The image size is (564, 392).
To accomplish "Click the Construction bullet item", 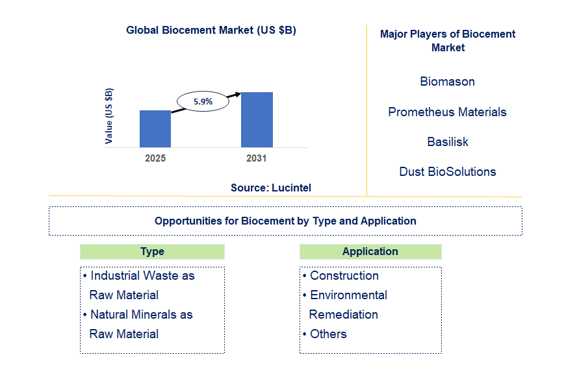I will pyautogui.click(x=340, y=276).
